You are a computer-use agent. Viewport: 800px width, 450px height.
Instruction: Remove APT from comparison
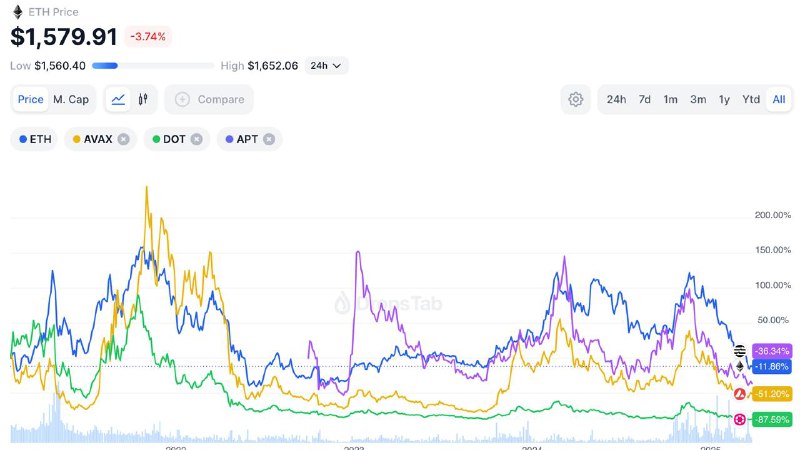pos(269,139)
